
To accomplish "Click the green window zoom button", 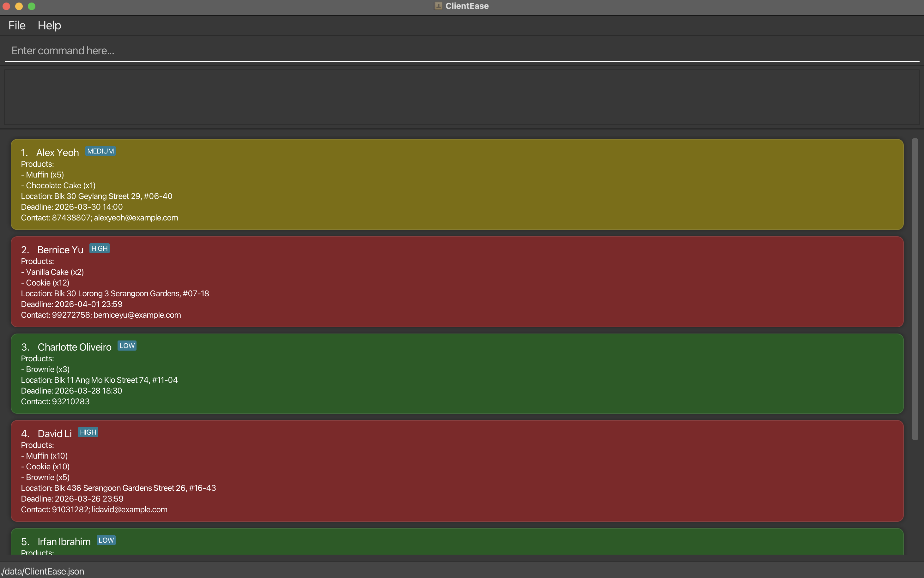I will pos(32,6).
